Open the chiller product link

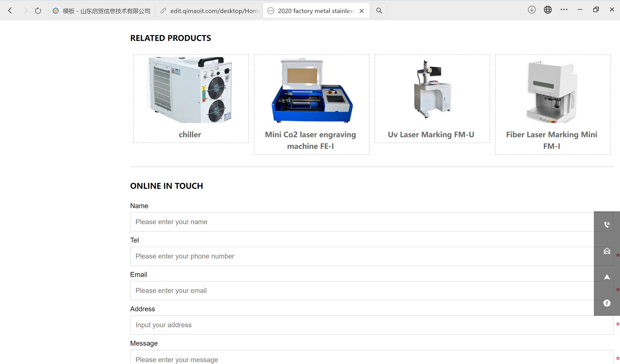190,135
